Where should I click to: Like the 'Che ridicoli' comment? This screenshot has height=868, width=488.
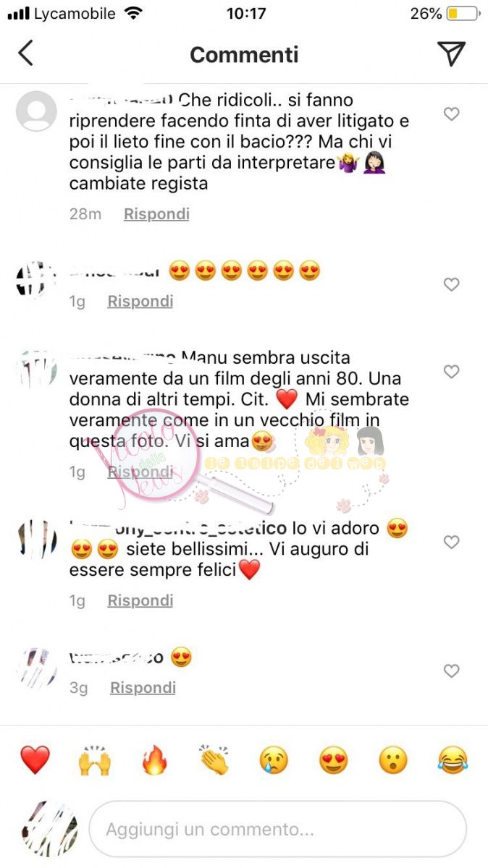point(451,114)
